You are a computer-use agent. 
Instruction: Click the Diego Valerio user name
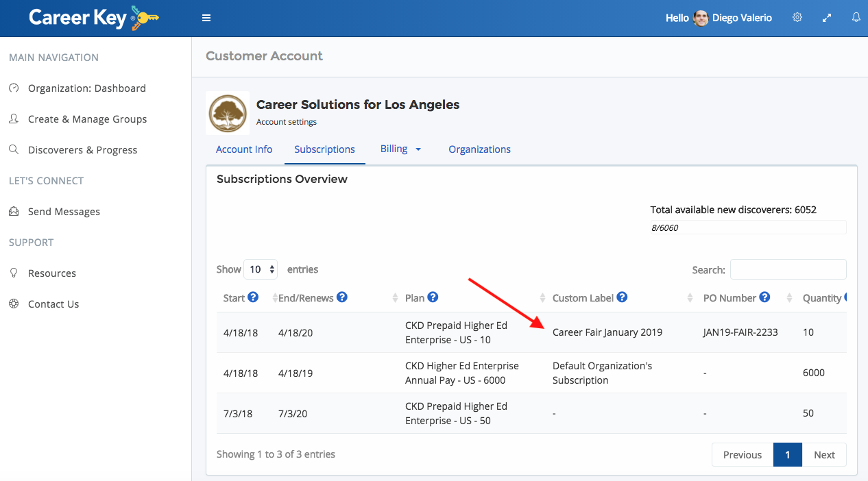click(x=742, y=18)
